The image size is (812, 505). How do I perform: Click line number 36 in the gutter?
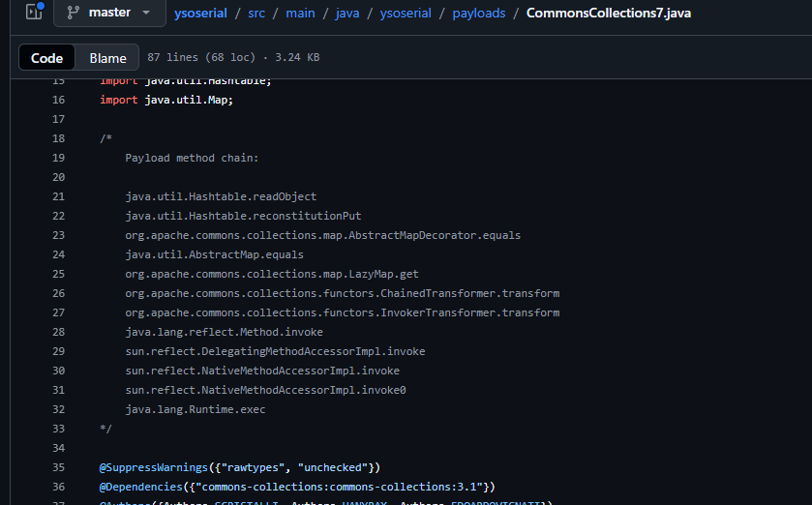(58, 487)
